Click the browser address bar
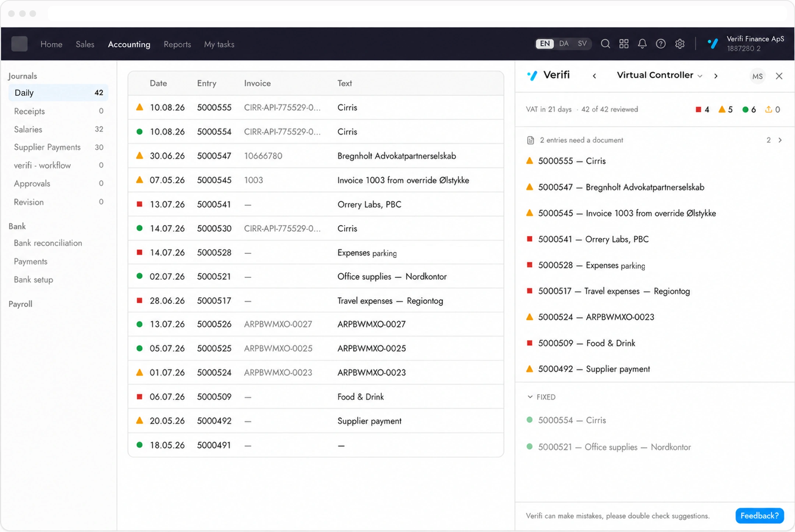Viewport: 795px width, 532px height. click(417, 14)
